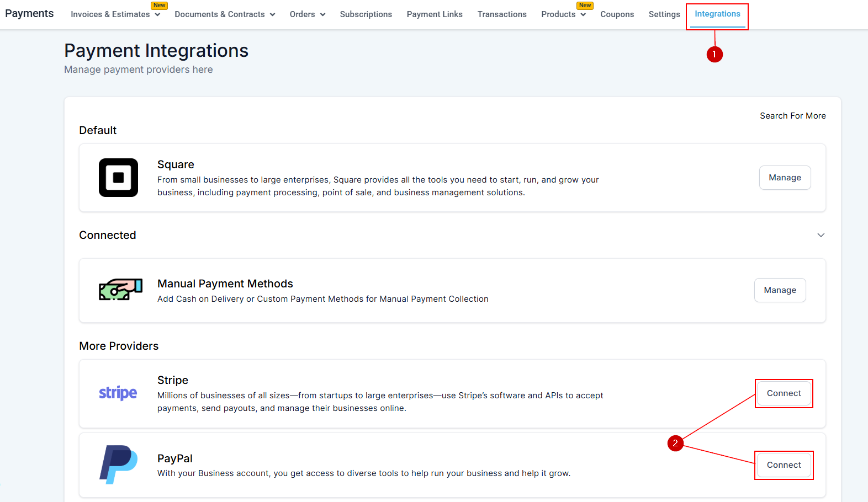The height and width of the screenshot is (502, 868).
Task: Connect the PayPal provider
Action: [784, 465]
